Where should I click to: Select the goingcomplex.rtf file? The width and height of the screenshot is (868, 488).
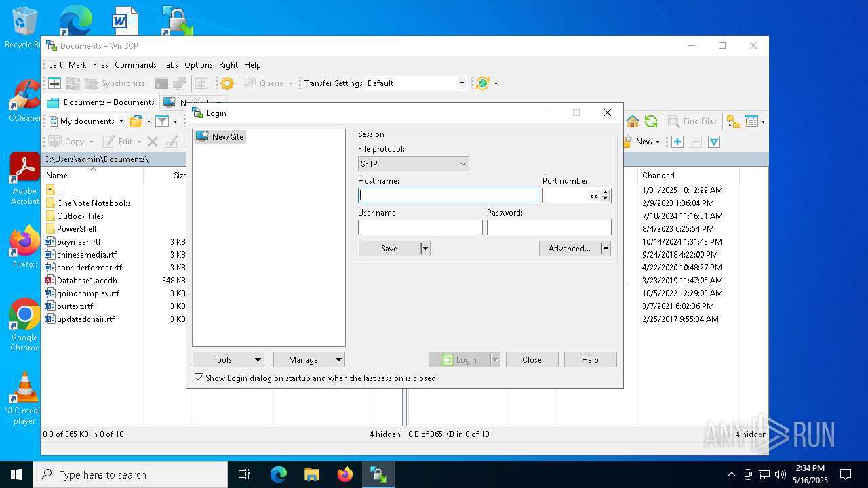(88, 293)
